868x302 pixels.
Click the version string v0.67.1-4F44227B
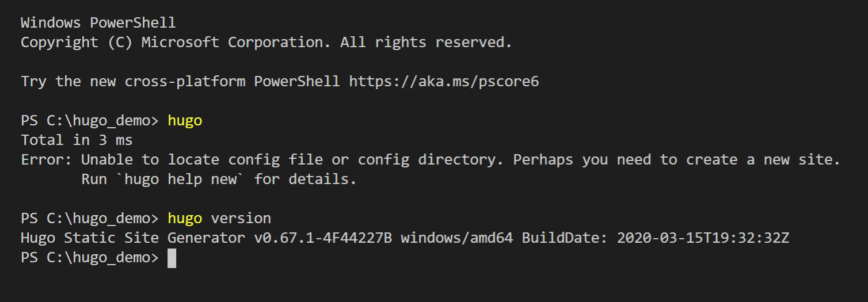[x=323, y=238]
